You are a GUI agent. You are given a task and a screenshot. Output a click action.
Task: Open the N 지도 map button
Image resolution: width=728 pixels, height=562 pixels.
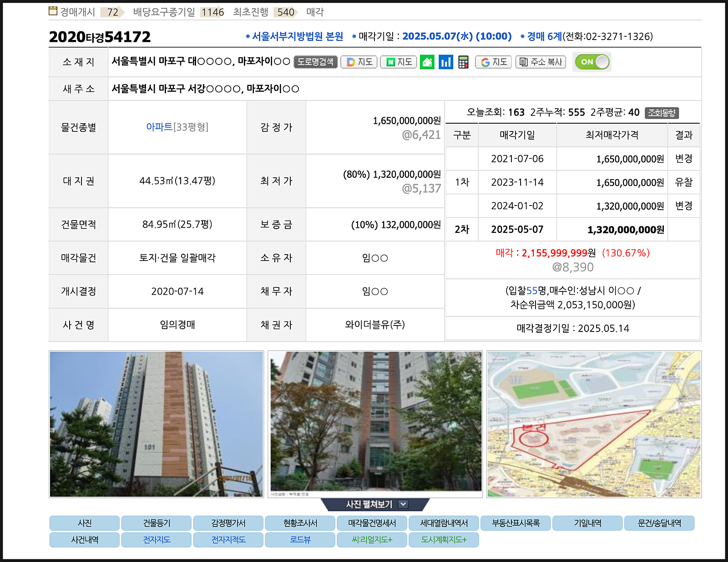tap(399, 62)
